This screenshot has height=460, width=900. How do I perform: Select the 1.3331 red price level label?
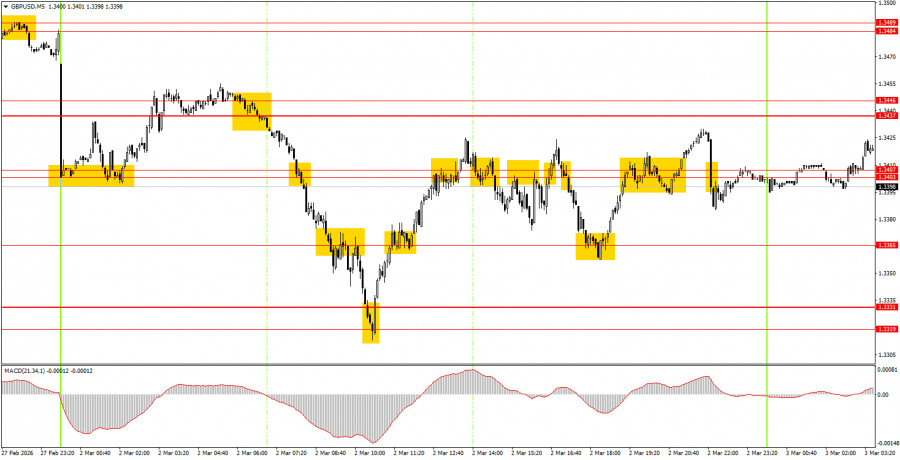(x=885, y=308)
